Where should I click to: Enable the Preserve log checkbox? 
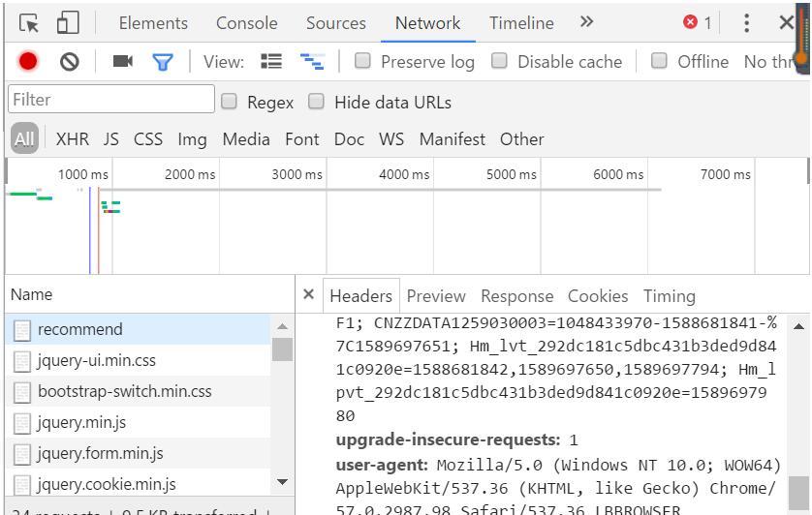pyautogui.click(x=363, y=61)
